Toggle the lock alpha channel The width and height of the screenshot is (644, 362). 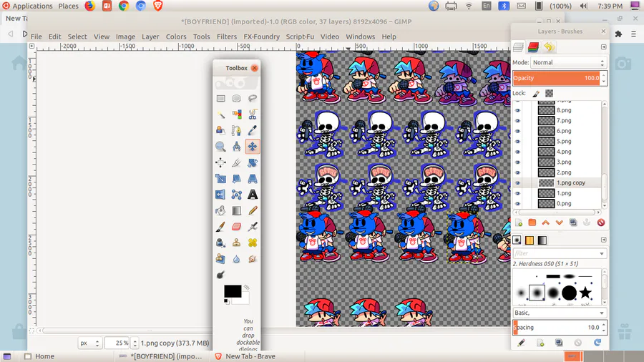pyautogui.click(x=549, y=94)
